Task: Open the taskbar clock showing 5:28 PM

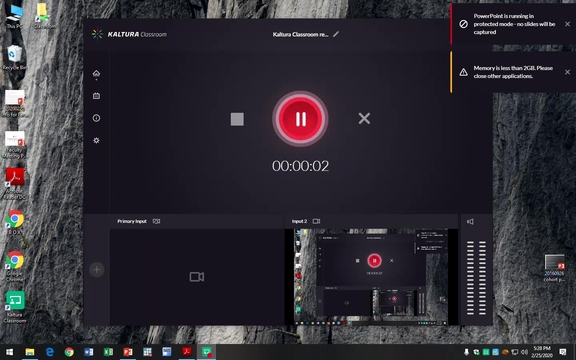Action: 542,352
